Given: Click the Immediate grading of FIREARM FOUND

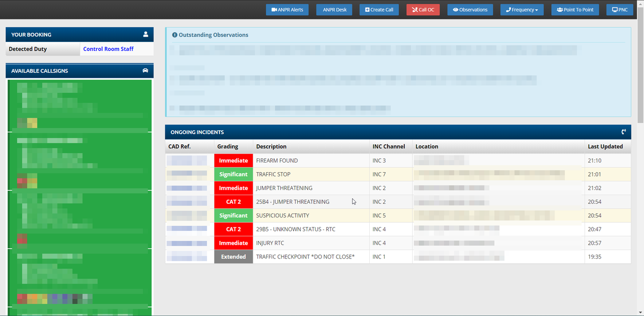Looking at the screenshot, I should [x=233, y=160].
